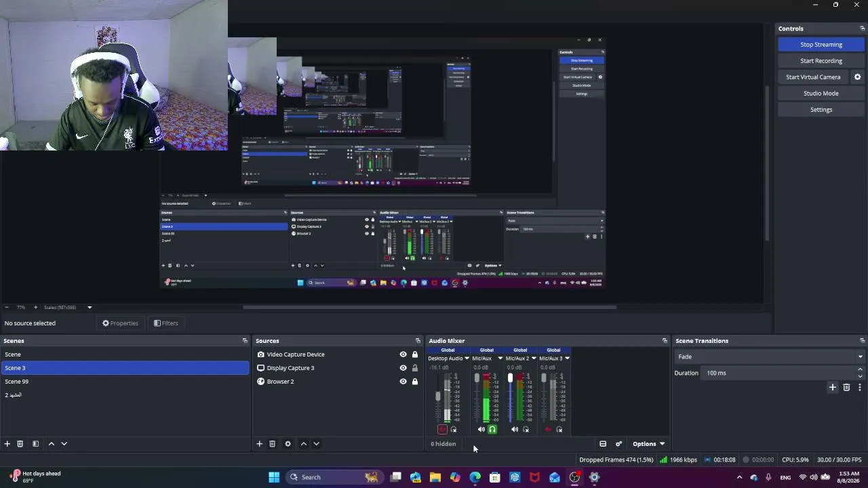The width and height of the screenshot is (868, 488).
Task: Open Desktop Audio channel dropdown
Action: (467, 359)
